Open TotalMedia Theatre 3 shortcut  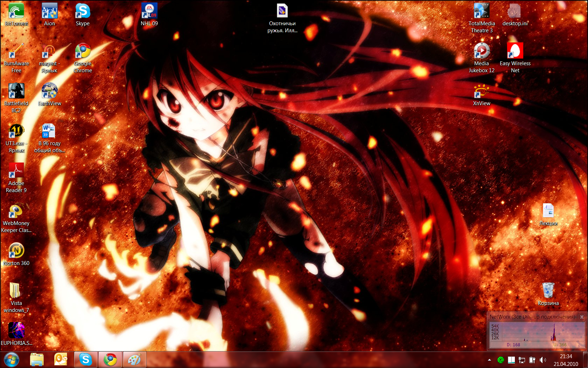point(482,18)
